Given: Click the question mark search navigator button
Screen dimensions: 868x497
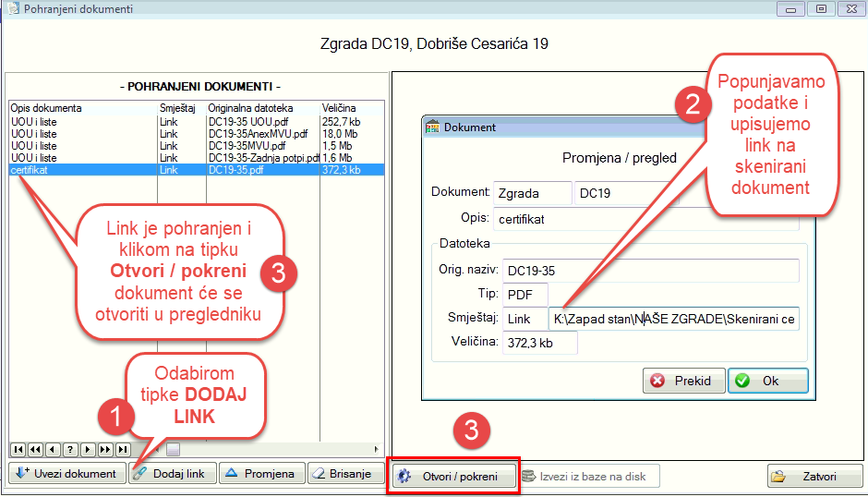Looking at the screenshot, I should (x=70, y=449).
